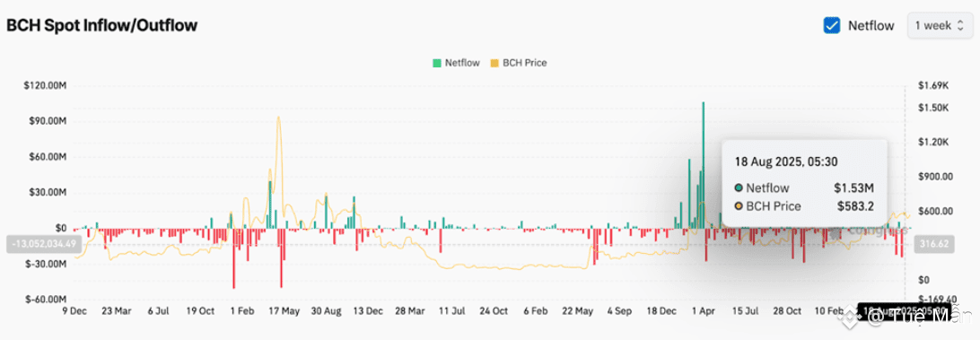The image size is (980, 340).
Task: Click the stepper arrows beside 1 week
Action: point(960,26)
